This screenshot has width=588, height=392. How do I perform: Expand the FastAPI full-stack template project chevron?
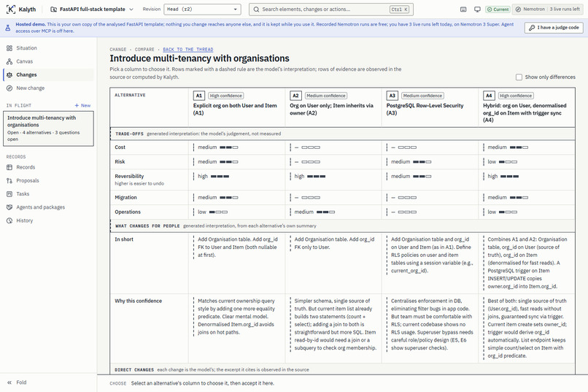click(131, 9)
